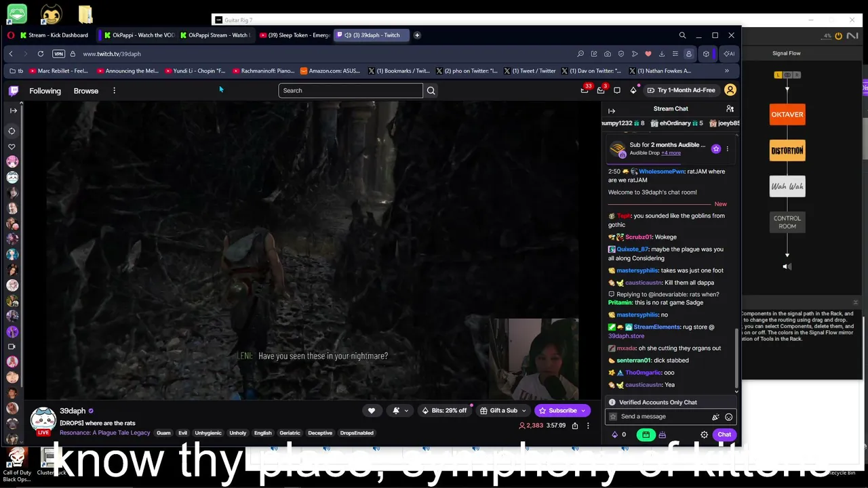Select the Wah Wah component in Guitar Rig

click(x=787, y=186)
